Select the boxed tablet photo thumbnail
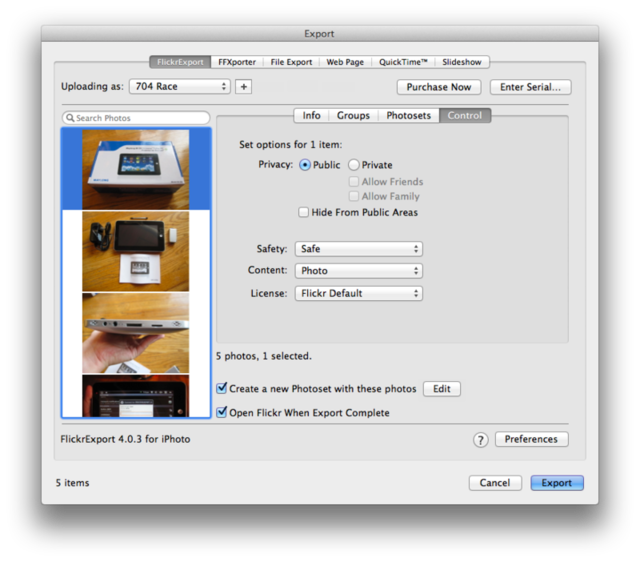 click(136, 169)
